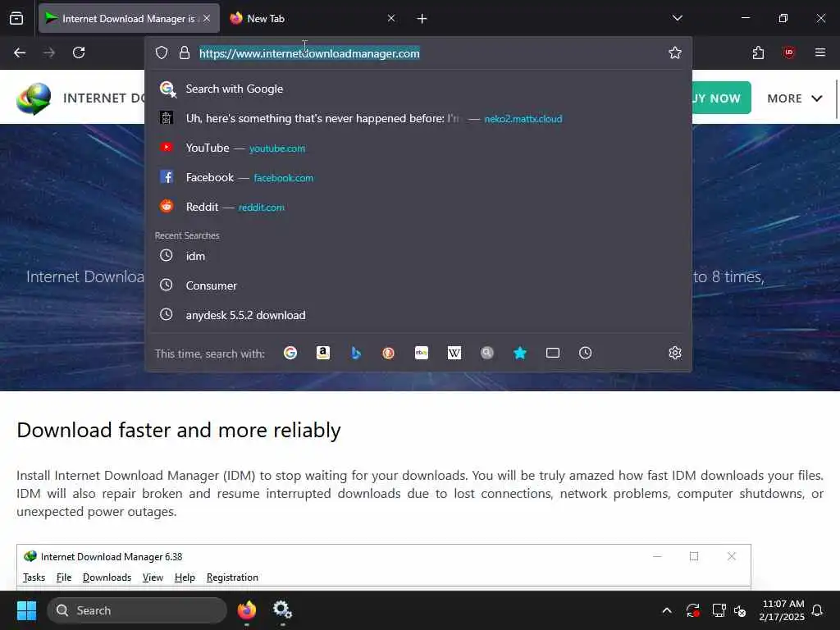Open notifications bell in system tray
840x630 pixels.
818,610
